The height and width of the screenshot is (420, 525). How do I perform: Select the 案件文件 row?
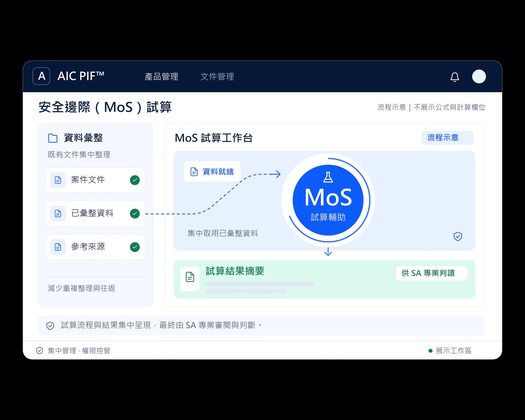95,180
